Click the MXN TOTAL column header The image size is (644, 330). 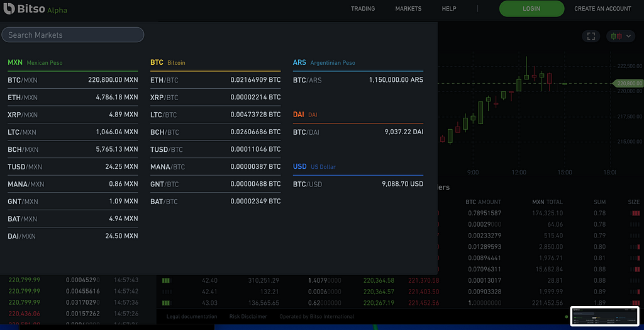pos(548,202)
